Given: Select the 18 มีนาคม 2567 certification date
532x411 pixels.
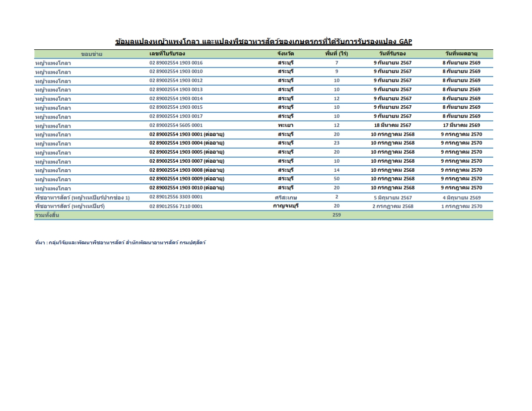Looking at the screenshot, I should 392,125.
